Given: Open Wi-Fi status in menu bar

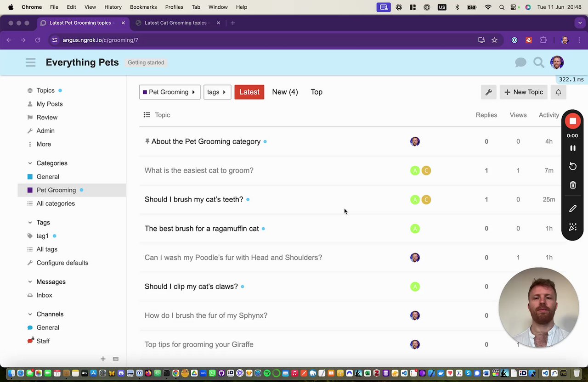Looking at the screenshot, I should (488, 7).
